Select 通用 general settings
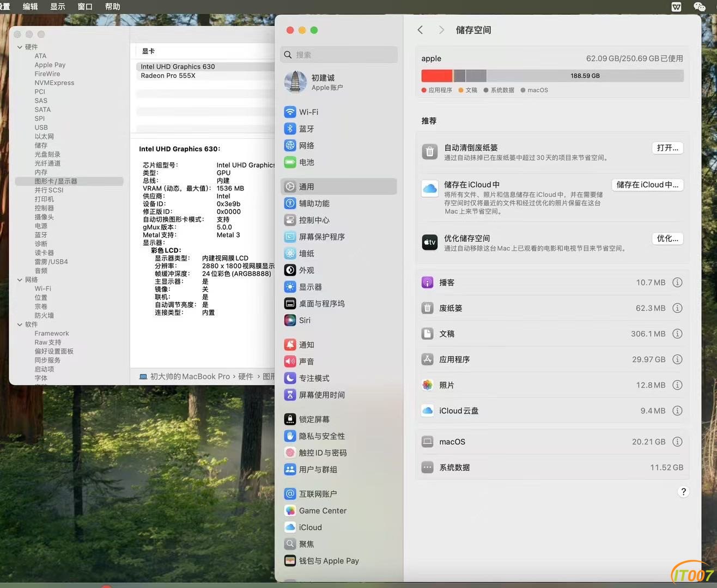This screenshot has height=588, width=717. pos(339,187)
